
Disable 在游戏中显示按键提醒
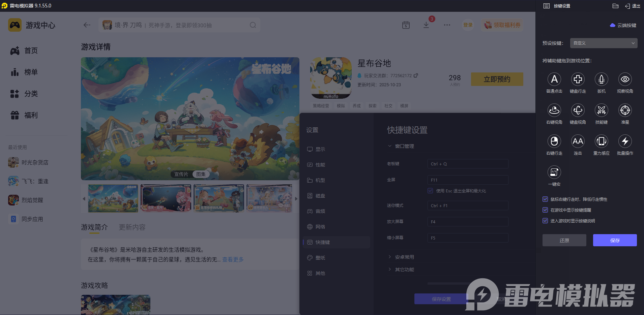pyautogui.click(x=545, y=210)
